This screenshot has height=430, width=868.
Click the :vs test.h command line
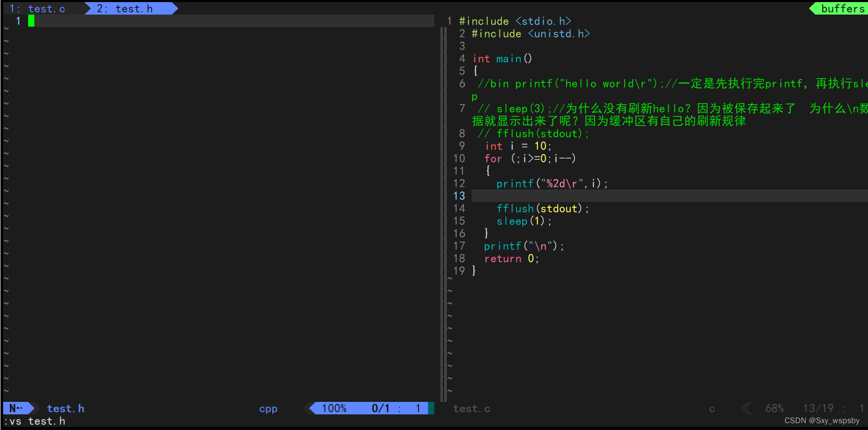pos(34,421)
